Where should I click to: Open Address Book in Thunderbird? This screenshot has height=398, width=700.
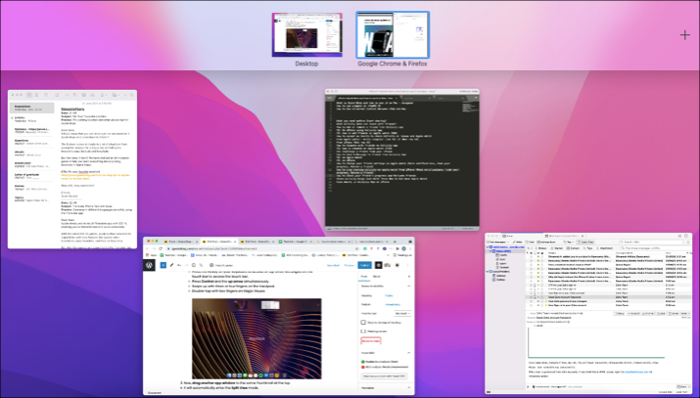546,242
